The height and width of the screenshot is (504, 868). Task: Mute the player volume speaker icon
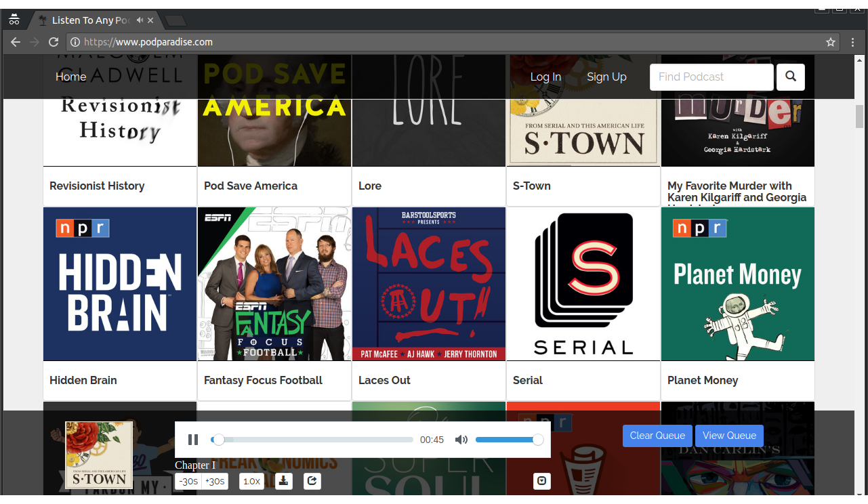click(x=461, y=440)
